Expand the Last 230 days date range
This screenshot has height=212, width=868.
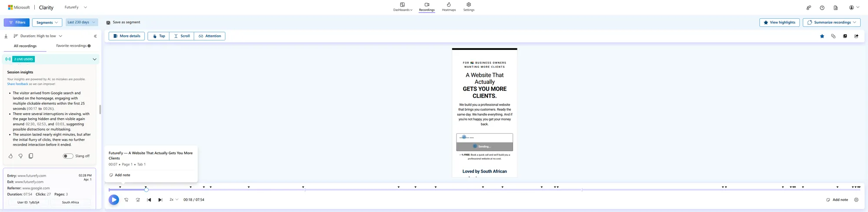81,22
